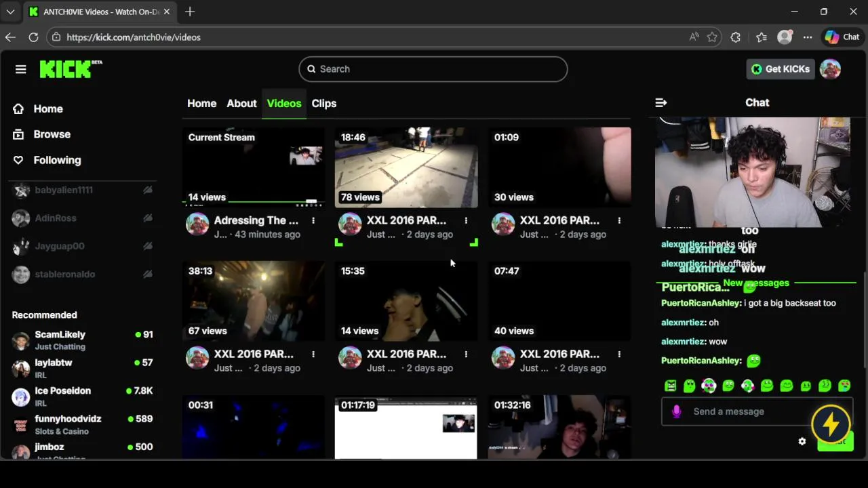
Task: Click the search bar field
Action: click(433, 69)
